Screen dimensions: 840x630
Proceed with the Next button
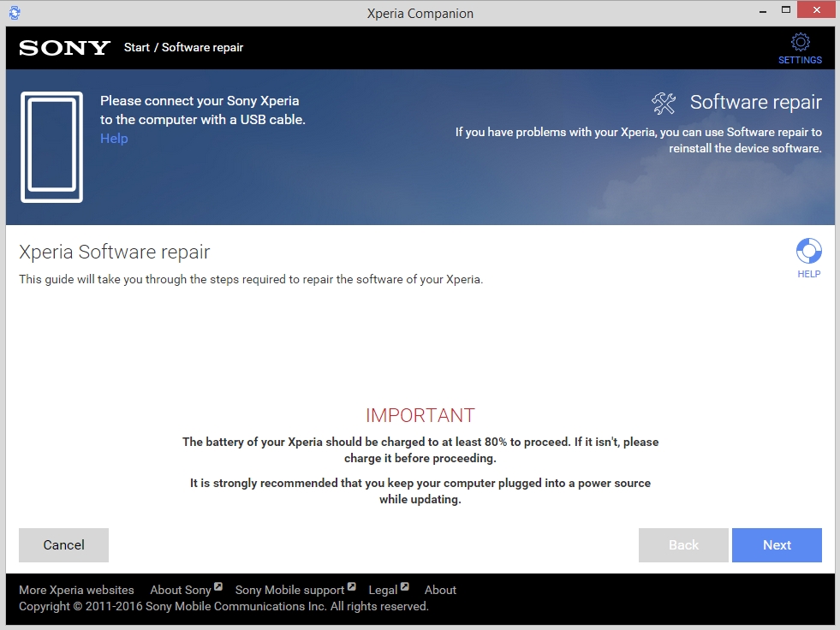point(777,545)
